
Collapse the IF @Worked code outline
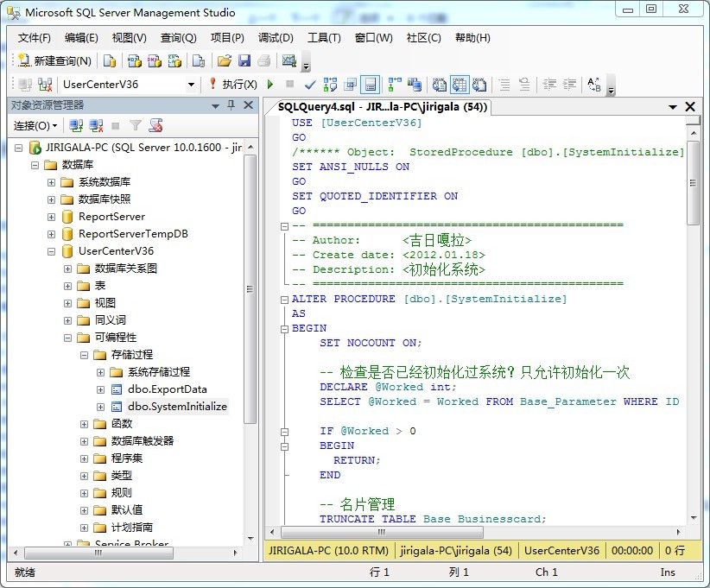(x=284, y=432)
